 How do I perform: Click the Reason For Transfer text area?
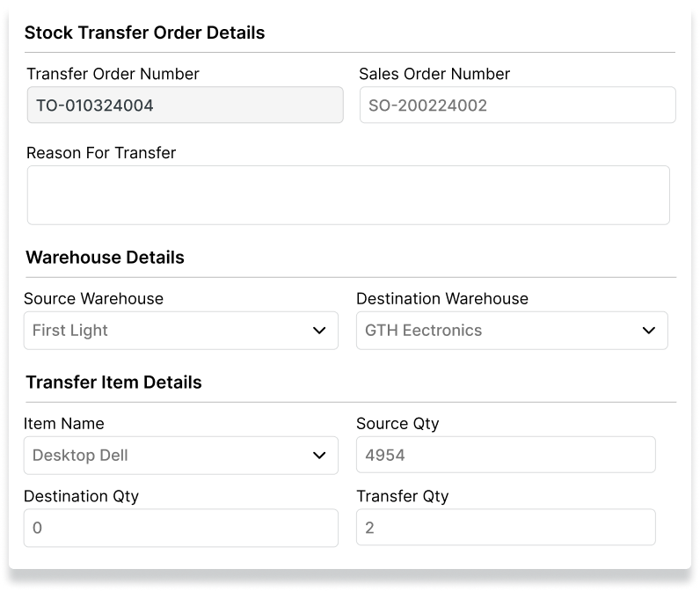point(348,195)
